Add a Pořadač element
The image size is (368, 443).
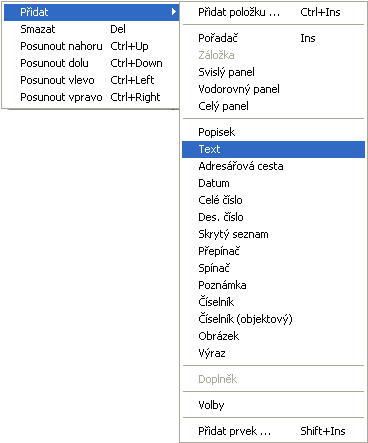tap(273, 38)
